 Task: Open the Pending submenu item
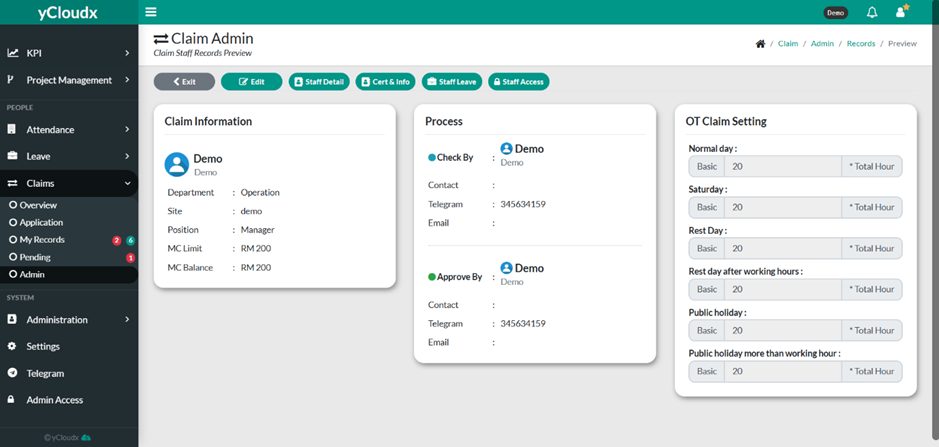[x=69, y=257]
